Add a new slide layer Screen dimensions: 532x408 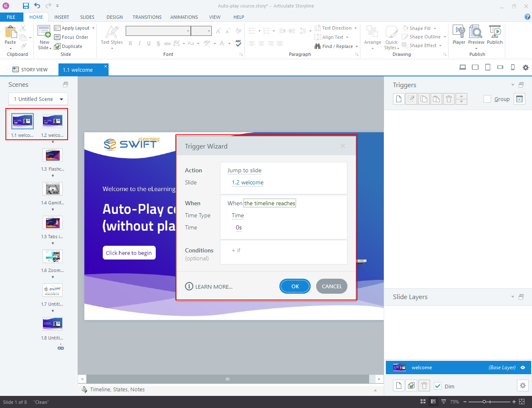click(399, 386)
